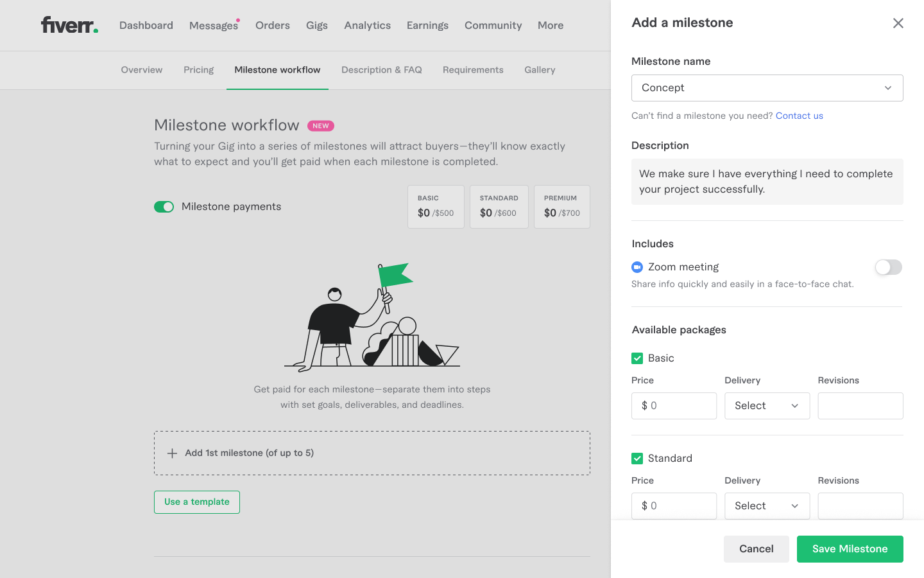Click the plus icon to add 1st milestone
Image resolution: width=924 pixels, height=578 pixels.
point(172,453)
